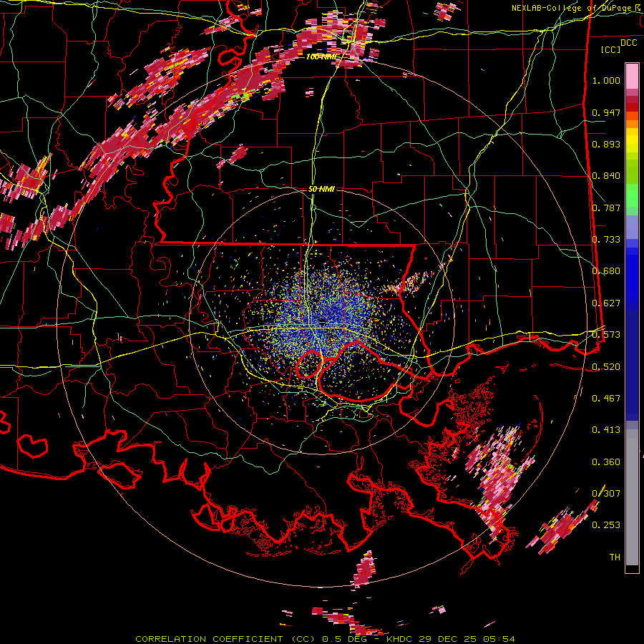644x644 pixels.
Task: Click the 50 NMI range ring label
Action: 321,189
